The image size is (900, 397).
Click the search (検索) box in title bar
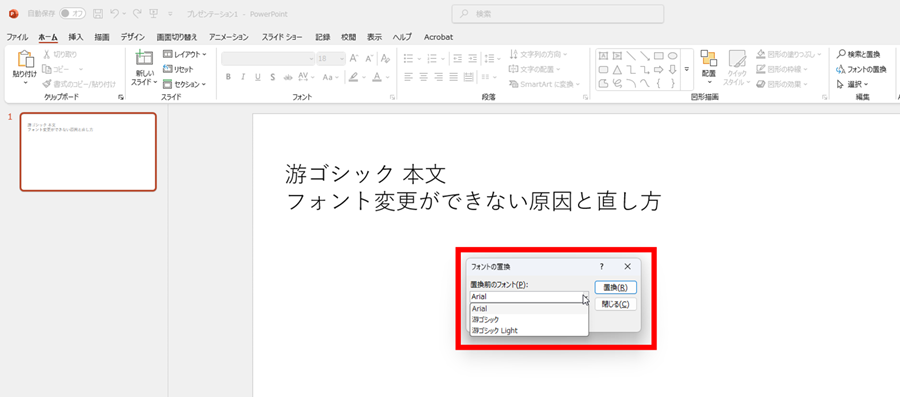coord(558,14)
